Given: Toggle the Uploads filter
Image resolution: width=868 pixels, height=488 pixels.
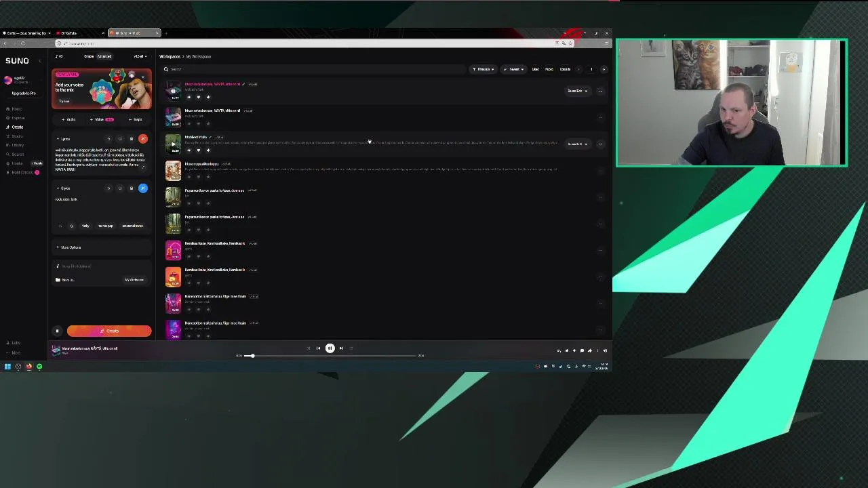Looking at the screenshot, I should coord(565,69).
